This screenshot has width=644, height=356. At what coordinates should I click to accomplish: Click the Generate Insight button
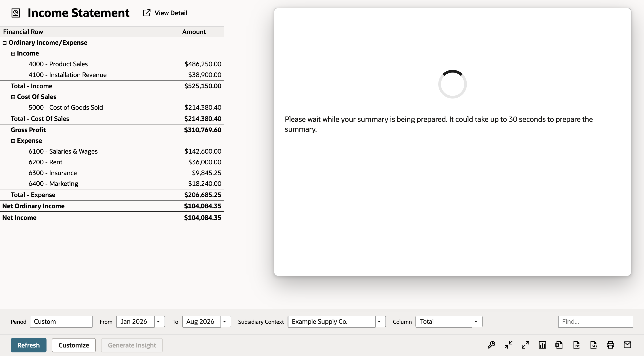[x=132, y=345]
